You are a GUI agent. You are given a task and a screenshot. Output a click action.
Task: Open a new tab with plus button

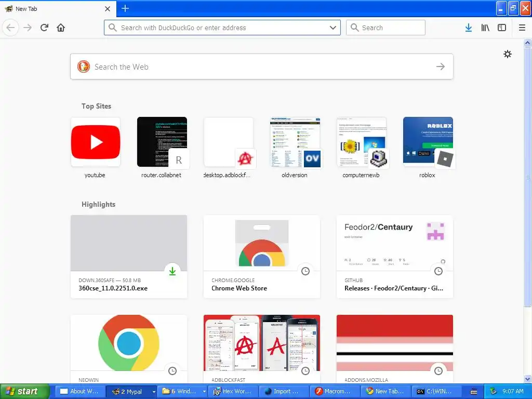125,8
